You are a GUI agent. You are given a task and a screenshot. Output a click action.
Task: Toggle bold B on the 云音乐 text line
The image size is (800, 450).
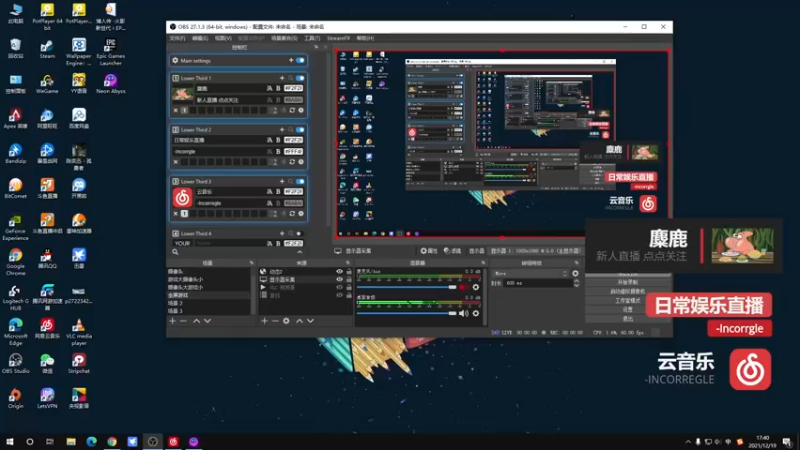point(278,191)
